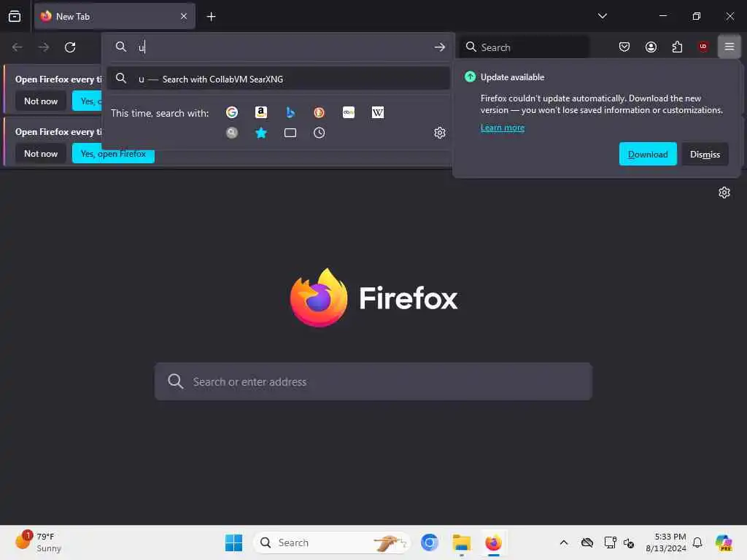Open Firefox View from tab bar
Viewport: 747px width, 560px height.
15,16
